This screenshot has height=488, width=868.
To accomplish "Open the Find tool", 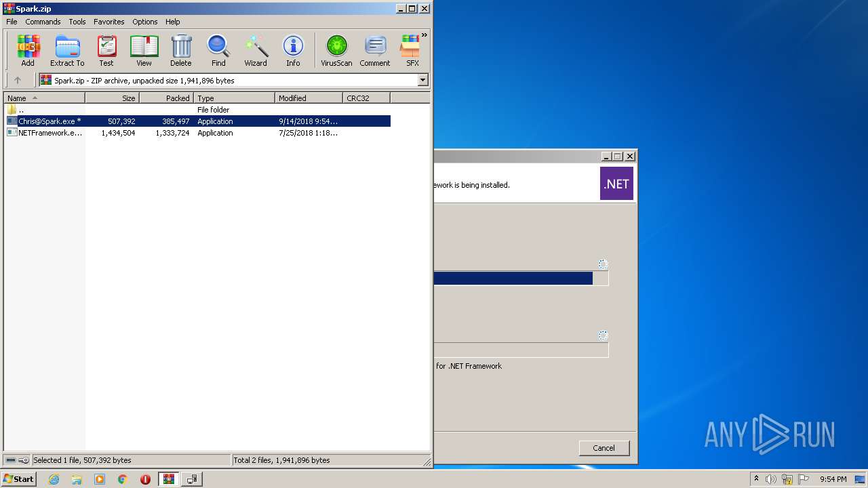I will (218, 51).
